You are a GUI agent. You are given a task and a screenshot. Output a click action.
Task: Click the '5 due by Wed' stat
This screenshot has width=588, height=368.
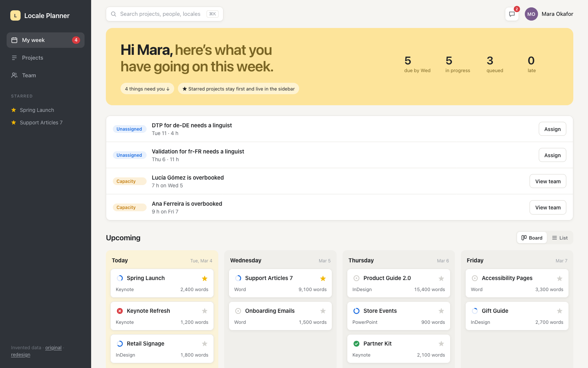417,64
